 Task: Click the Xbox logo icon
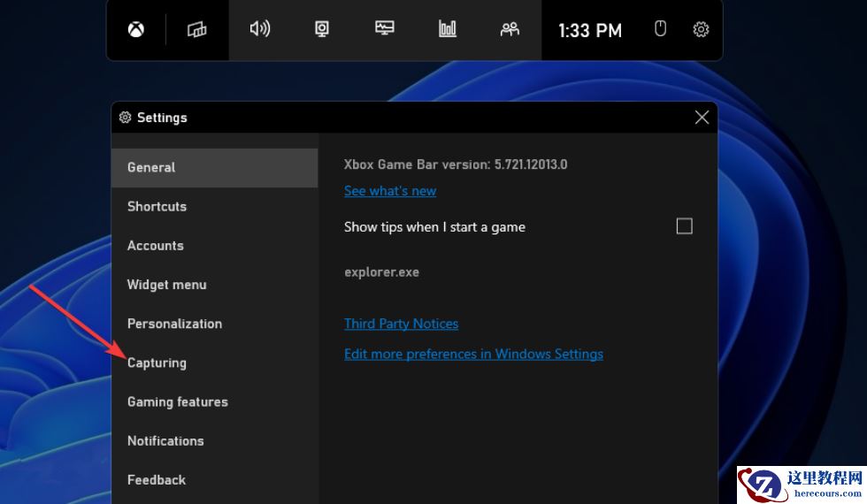[136, 29]
